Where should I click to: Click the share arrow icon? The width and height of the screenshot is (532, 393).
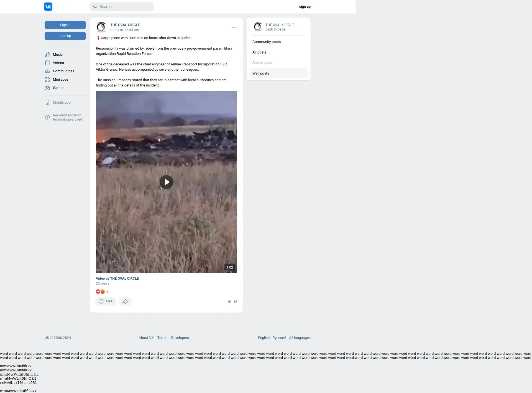(125, 302)
